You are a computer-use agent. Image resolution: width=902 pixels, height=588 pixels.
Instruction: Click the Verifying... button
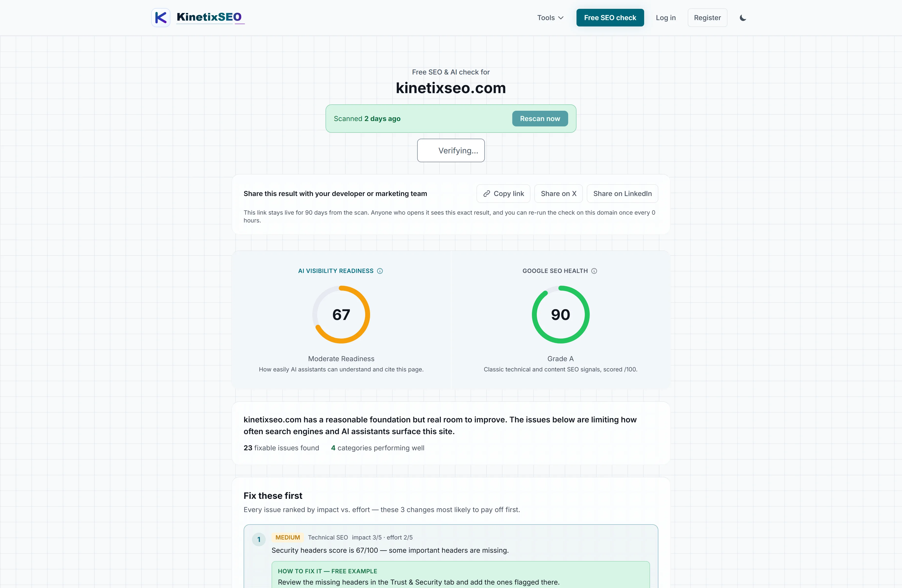pos(451,150)
